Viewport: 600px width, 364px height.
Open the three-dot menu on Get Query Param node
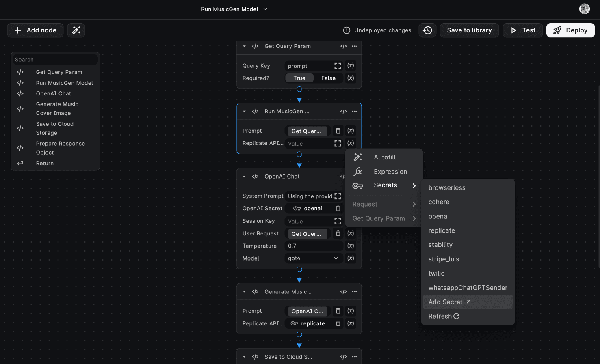(x=354, y=46)
